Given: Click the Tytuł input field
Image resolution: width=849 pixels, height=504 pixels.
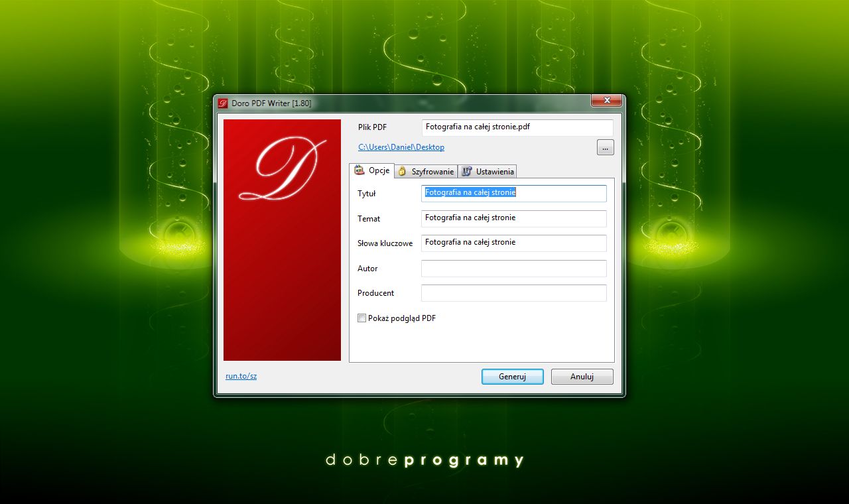Looking at the screenshot, I should 514,193.
